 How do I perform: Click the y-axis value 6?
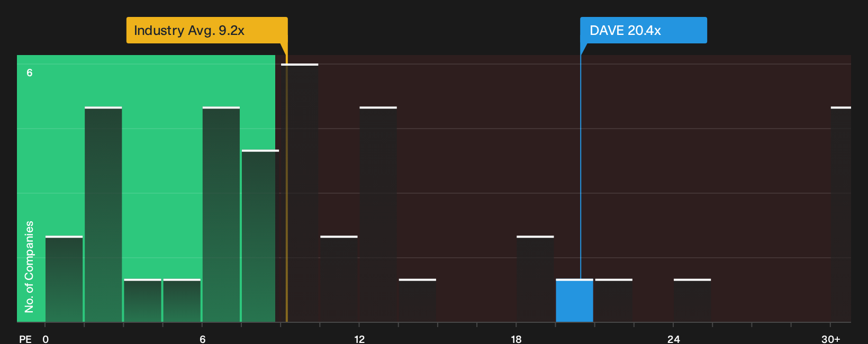click(x=30, y=73)
